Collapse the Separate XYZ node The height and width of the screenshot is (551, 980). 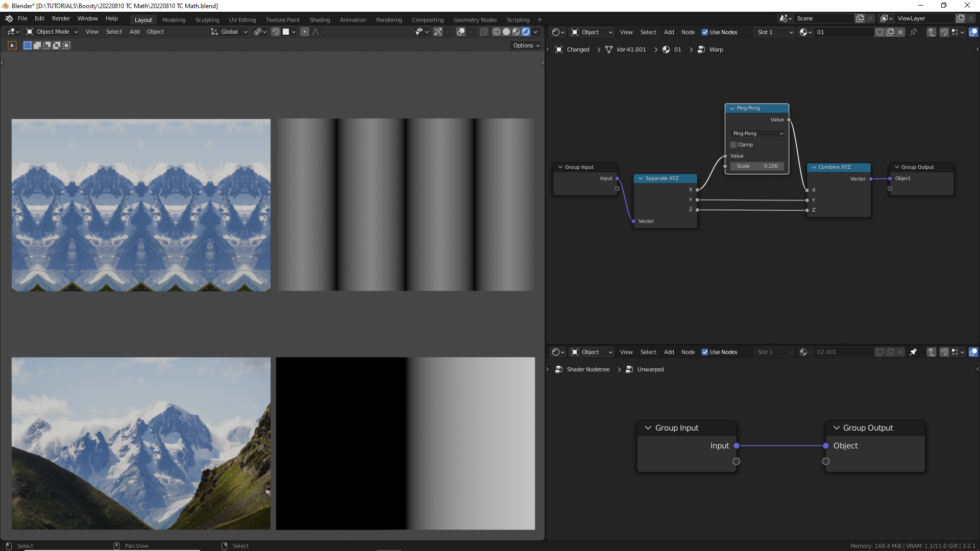(x=641, y=179)
